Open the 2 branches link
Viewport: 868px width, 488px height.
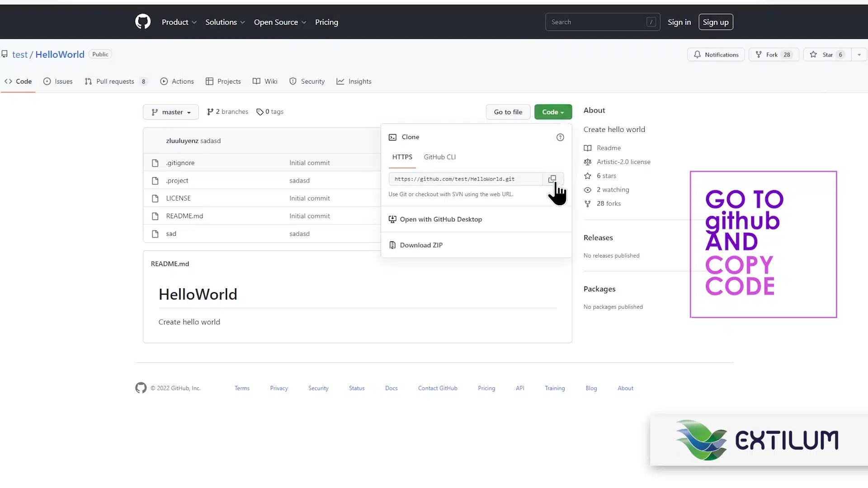point(227,112)
